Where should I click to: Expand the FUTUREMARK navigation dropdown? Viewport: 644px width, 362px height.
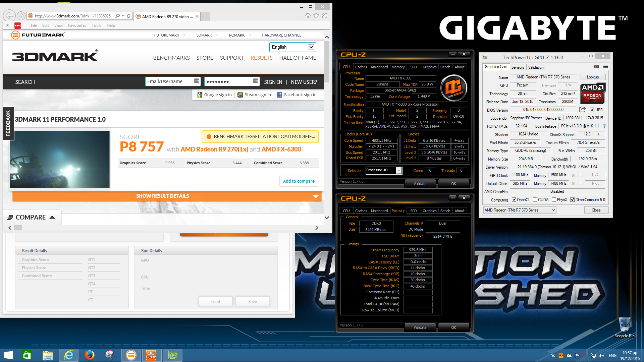tap(184, 35)
